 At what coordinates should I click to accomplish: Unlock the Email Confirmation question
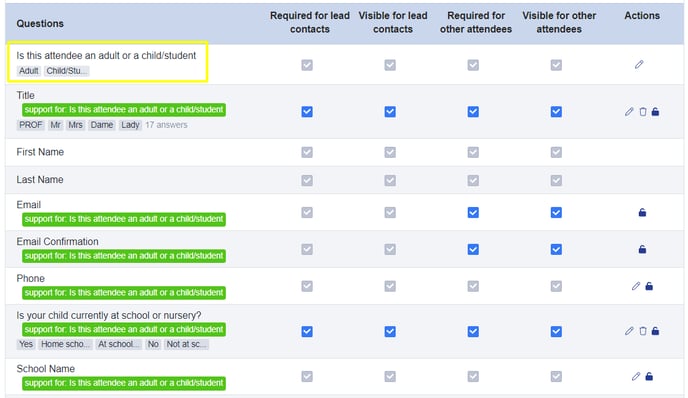point(642,250)
